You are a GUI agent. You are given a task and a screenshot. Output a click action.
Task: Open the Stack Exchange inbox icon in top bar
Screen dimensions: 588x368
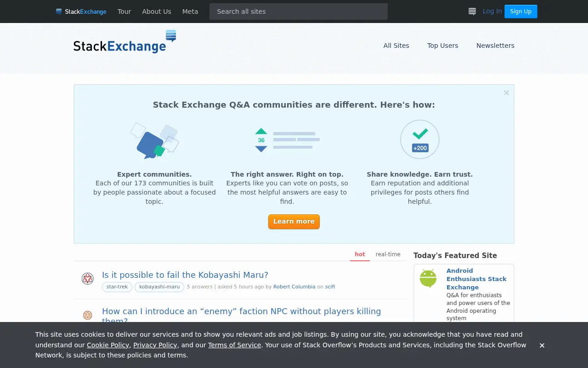(x=472, y=11)
